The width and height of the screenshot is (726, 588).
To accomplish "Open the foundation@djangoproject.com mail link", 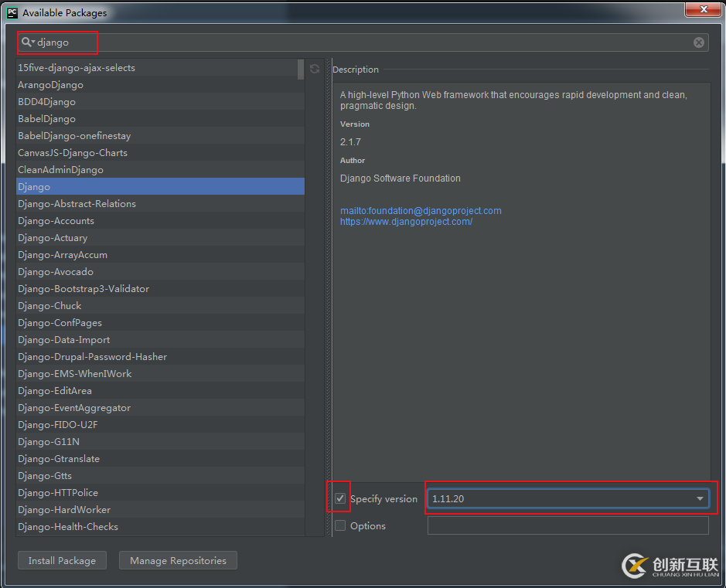I will (x=421, y=211).
